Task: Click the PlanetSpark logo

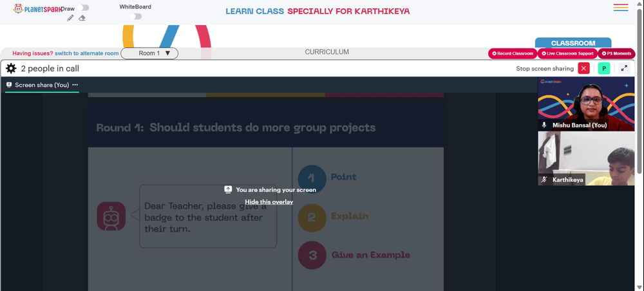Action: pos(37,8)
